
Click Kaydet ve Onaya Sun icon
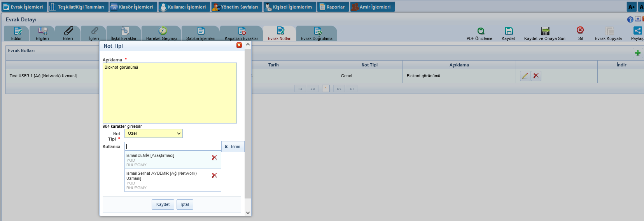click(545, 31)
